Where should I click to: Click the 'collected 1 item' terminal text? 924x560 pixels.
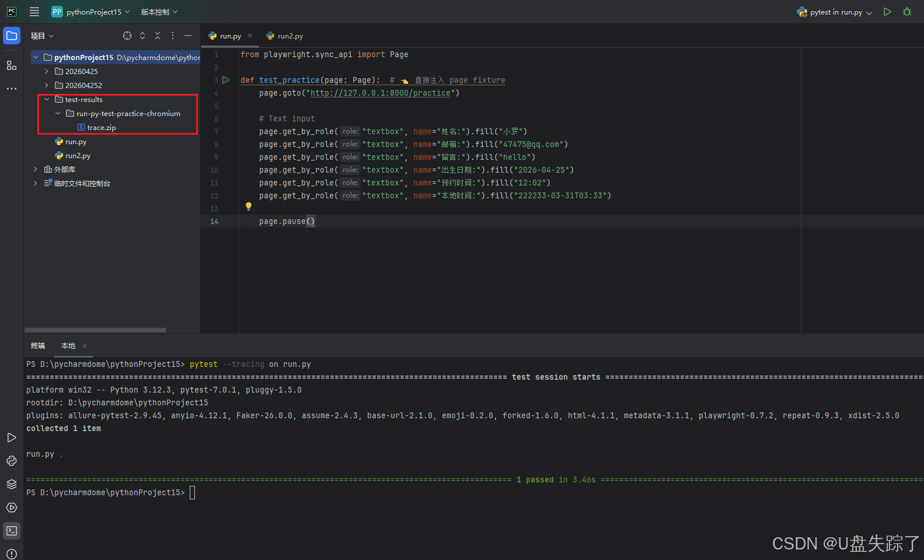point(64,428)
